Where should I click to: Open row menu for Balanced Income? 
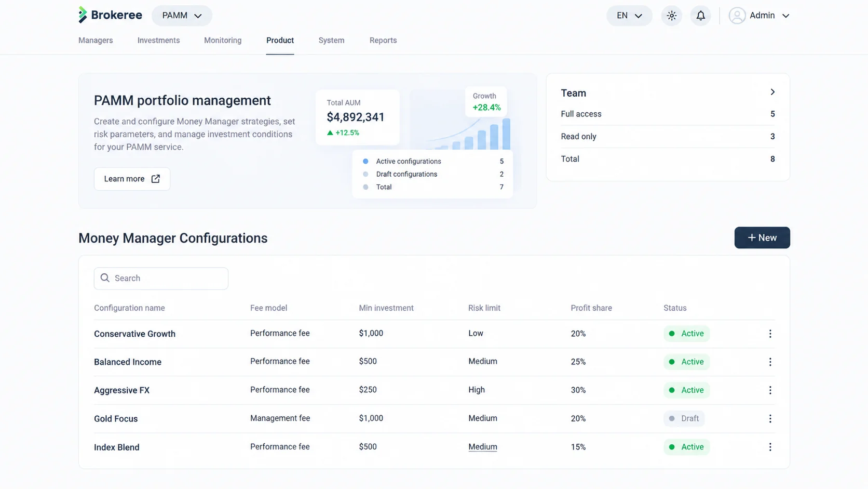click(x=770, y=362)
